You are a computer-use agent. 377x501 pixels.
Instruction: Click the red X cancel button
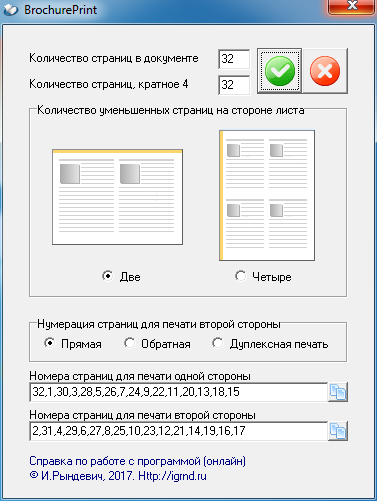(325, 71)
